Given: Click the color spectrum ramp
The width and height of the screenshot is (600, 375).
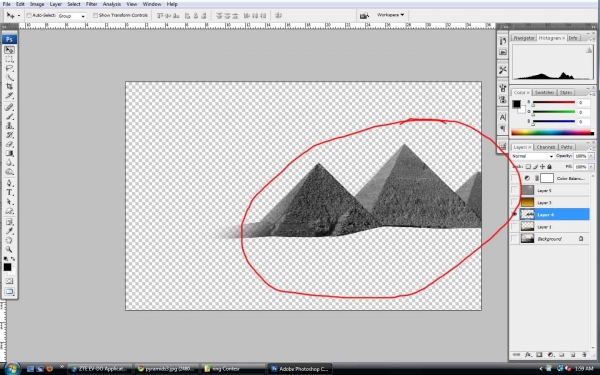Looking at the screenshot, I should click(x=552, y=133).
